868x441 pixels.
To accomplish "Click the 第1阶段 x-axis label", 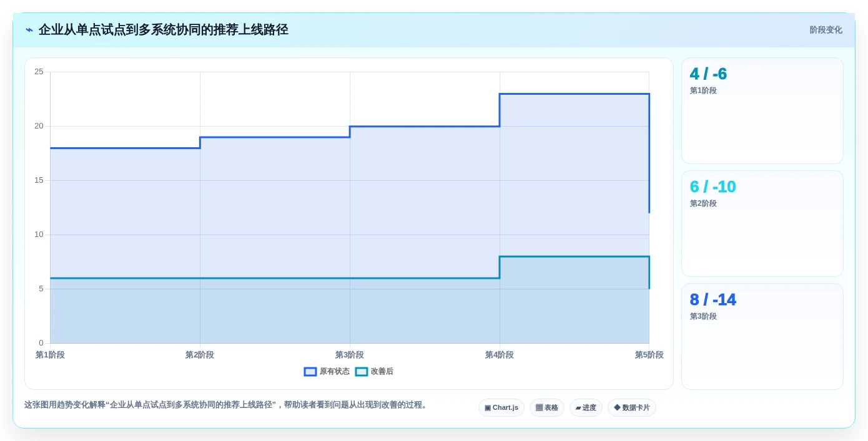I will [x=50, y=355].
